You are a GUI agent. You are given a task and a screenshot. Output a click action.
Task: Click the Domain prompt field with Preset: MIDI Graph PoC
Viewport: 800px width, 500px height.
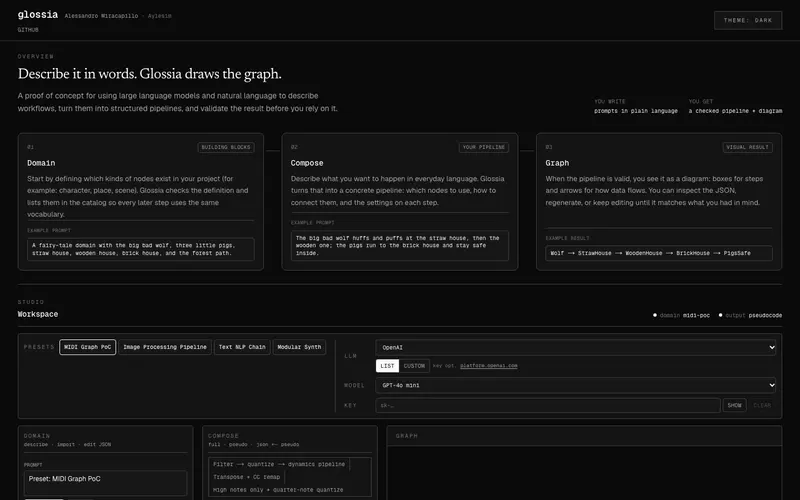click(106, 483)
